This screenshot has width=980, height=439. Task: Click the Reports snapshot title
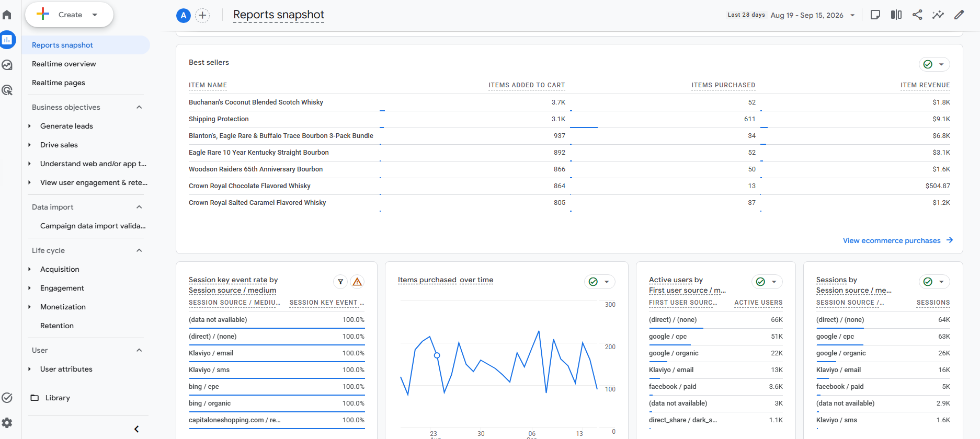279,15
